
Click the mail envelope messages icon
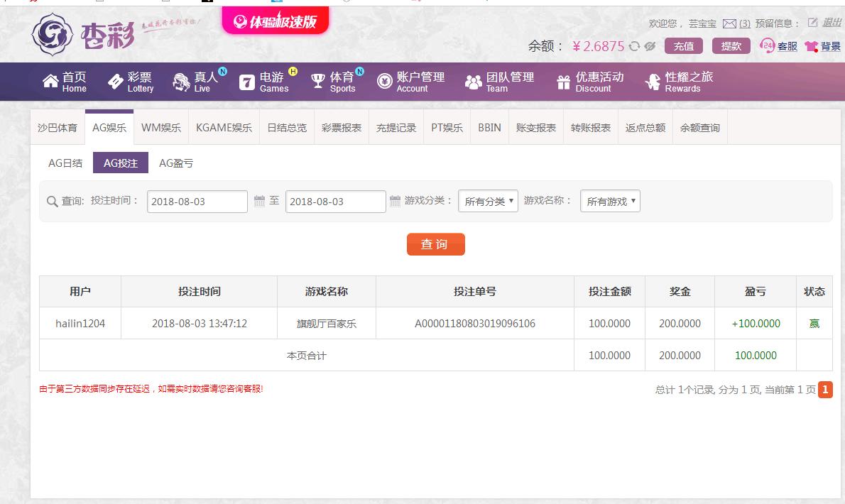click(x=729, y=23)
